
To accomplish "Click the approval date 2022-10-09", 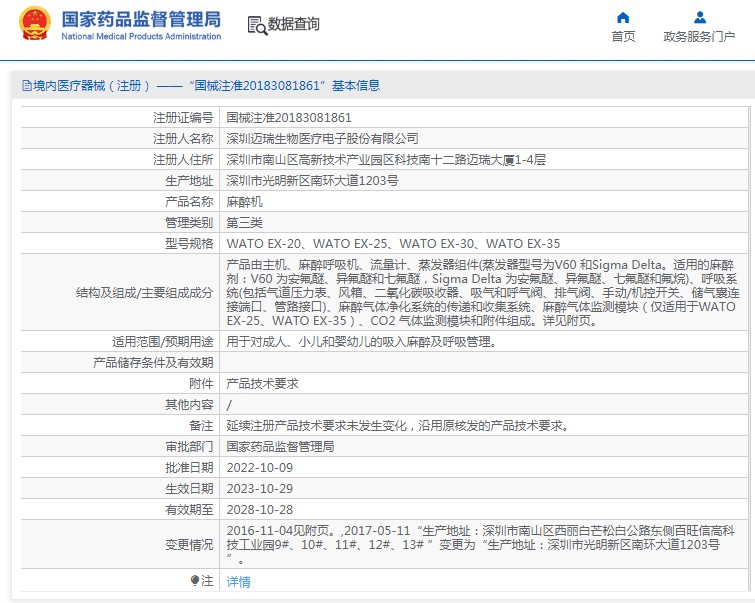I will click(259, 467).
